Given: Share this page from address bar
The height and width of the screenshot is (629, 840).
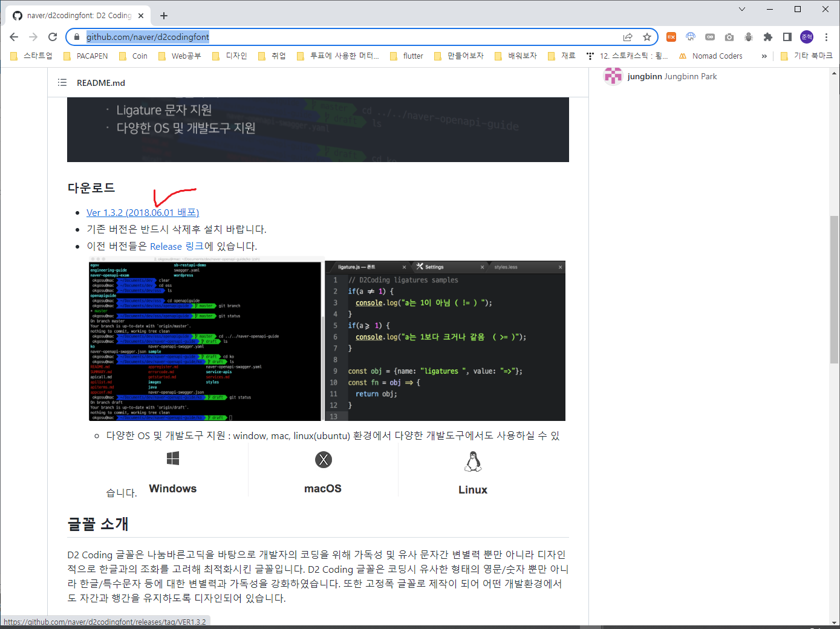Looking at the screenshot, I should tap(628, 37).
